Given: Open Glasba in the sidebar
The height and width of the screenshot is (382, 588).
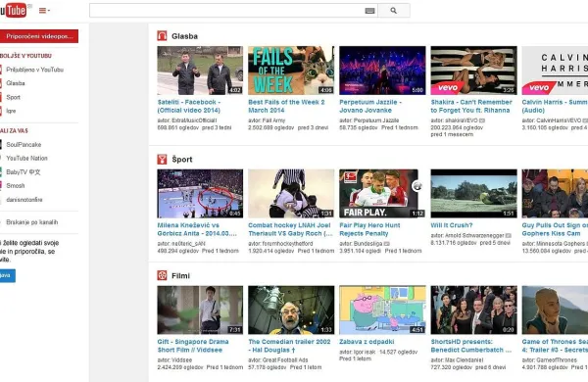Looking at the screenshot, I should 16,83.
